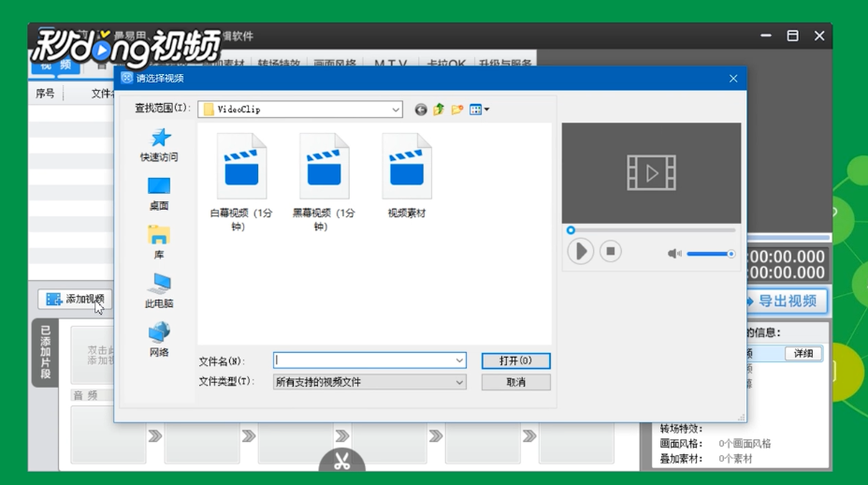The height and width of the screenshot is (485, 868).
Task: Maximize the main editor window
Action: point(793,36)
